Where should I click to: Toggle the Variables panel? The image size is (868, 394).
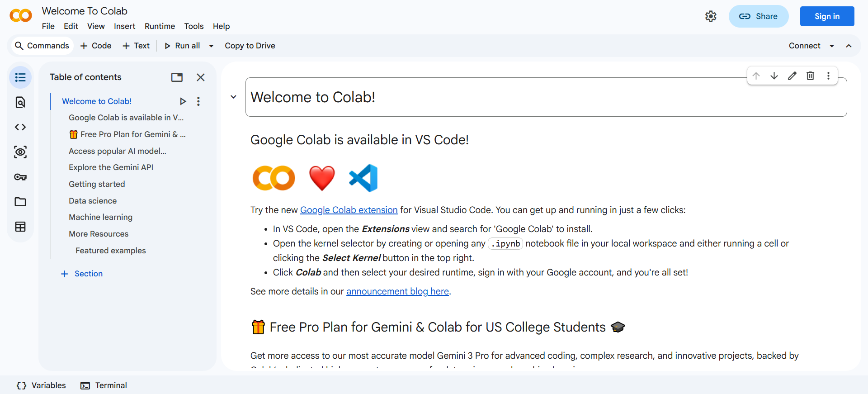pos(41,385)
